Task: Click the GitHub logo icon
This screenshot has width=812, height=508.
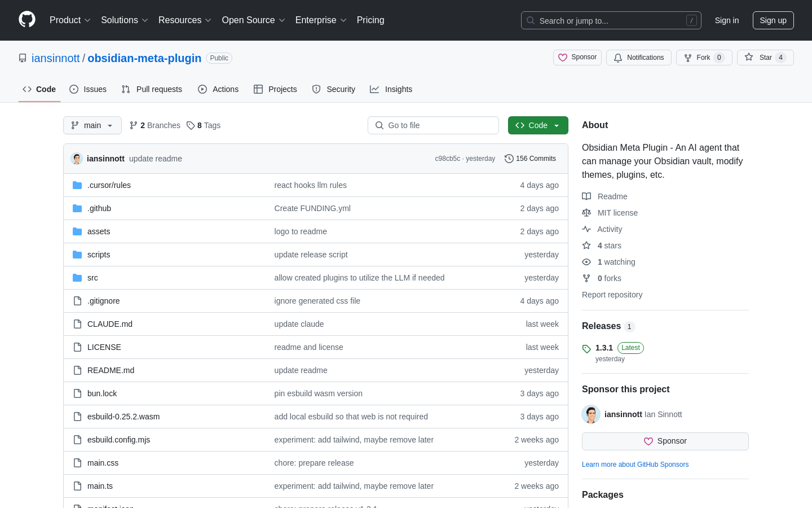Action: pyautogui.click(x=27, y=20)
